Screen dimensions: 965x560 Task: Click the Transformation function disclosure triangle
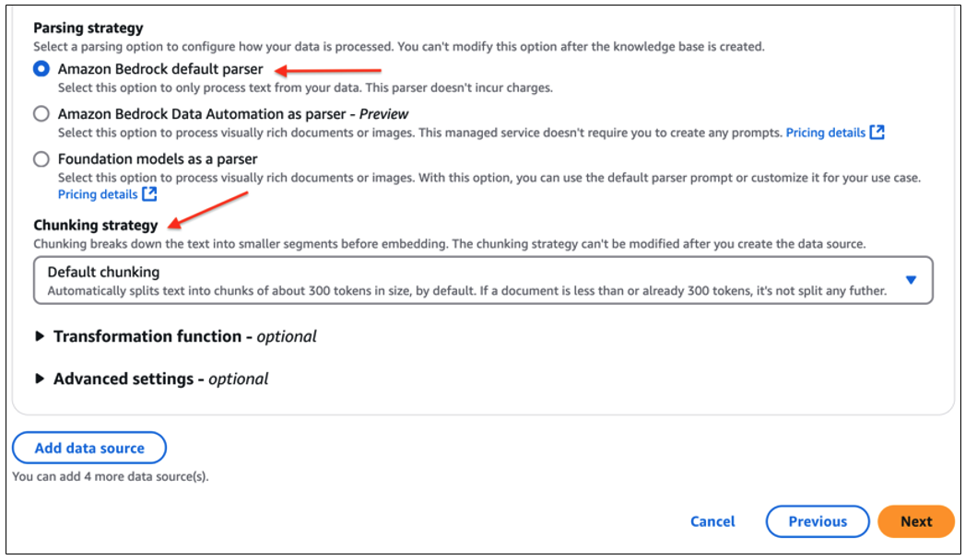[x=40, y=336]
